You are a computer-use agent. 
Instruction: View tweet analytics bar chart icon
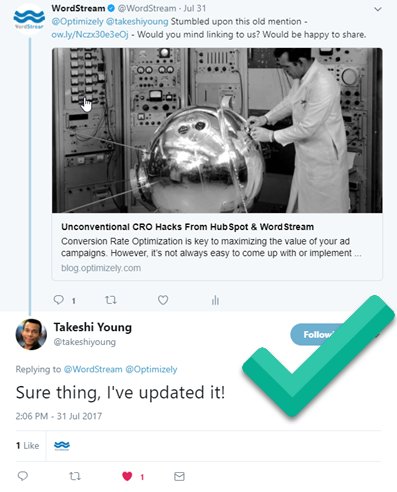click(215, 300)
